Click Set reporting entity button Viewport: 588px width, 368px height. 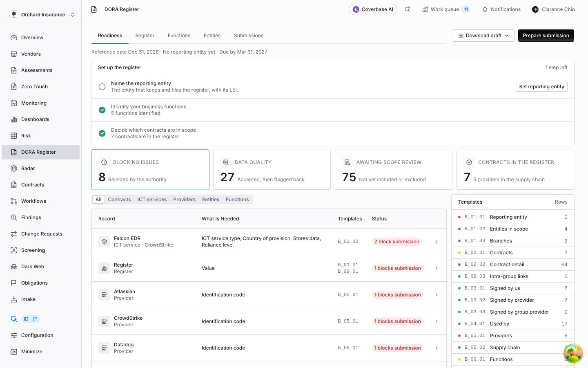pos(541,87)
